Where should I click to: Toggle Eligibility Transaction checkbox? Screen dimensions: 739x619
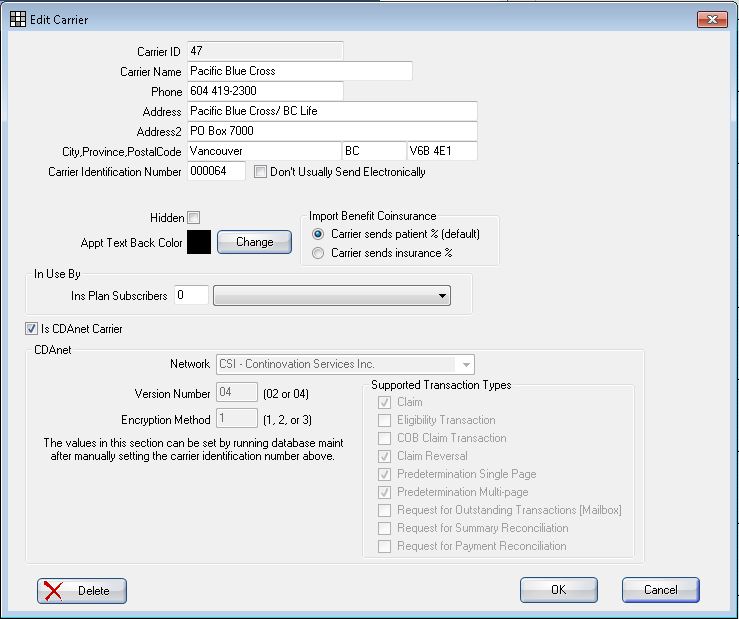click(x=385, y=420)
